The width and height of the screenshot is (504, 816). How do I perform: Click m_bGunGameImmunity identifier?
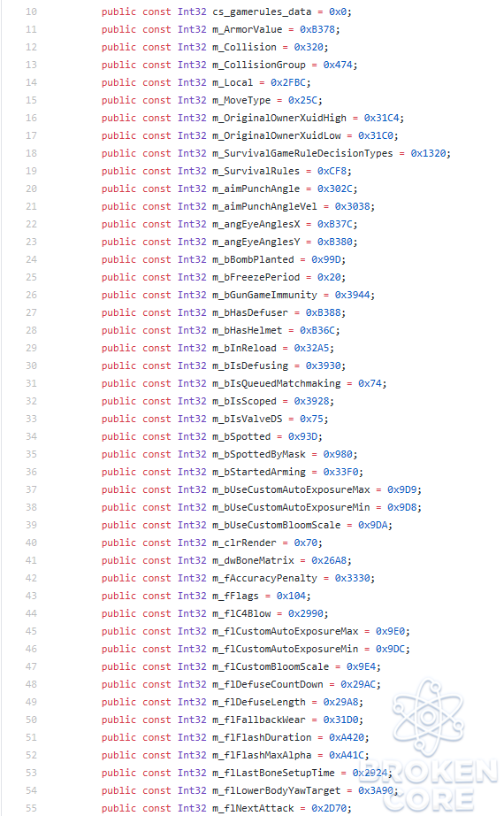[264, 295]
